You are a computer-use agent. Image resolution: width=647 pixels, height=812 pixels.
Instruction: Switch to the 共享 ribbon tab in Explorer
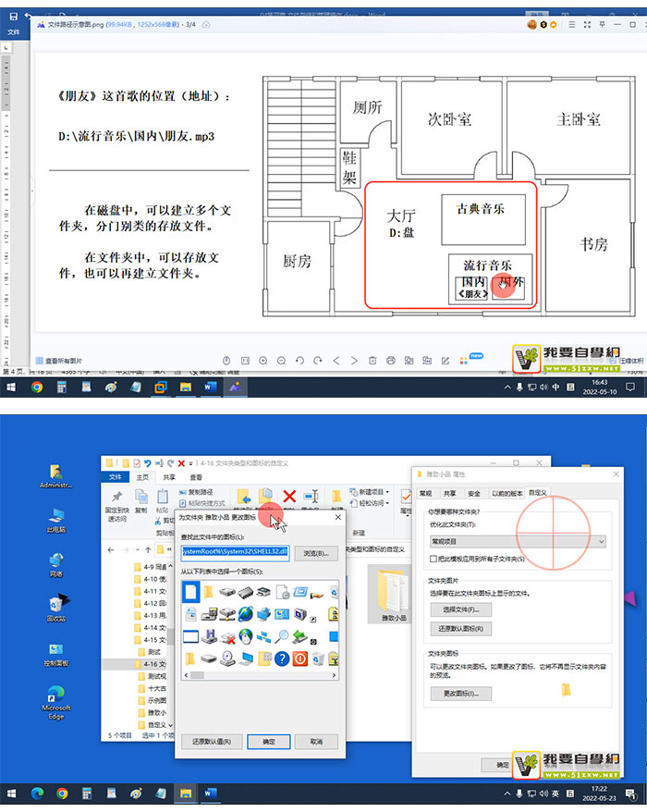point(169,477)
